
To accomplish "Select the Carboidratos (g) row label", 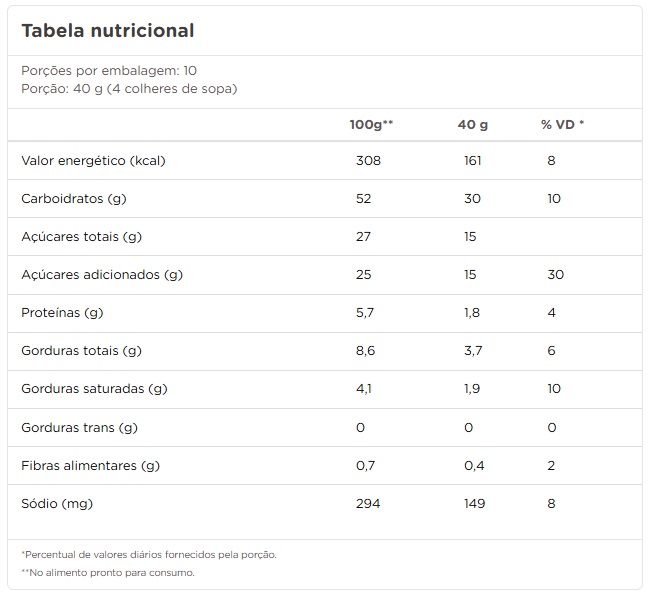I will point(74,198).
